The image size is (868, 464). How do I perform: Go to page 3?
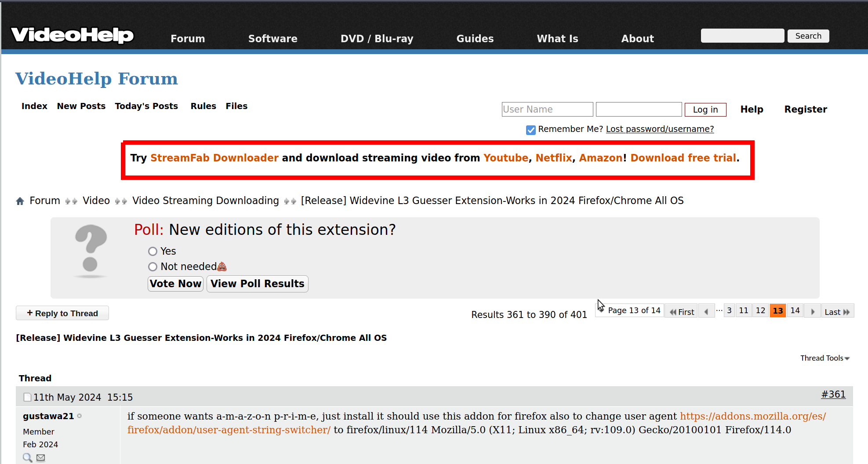pos(729,311)
